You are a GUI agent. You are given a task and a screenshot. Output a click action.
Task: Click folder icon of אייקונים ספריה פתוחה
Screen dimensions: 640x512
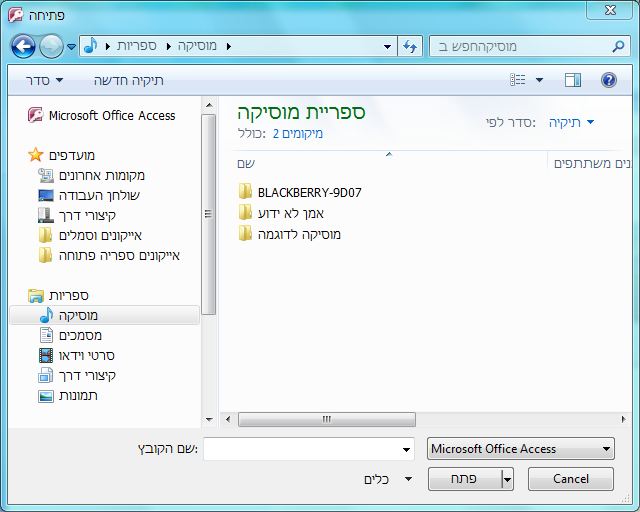pyautogui.click(x=45, y=255)
